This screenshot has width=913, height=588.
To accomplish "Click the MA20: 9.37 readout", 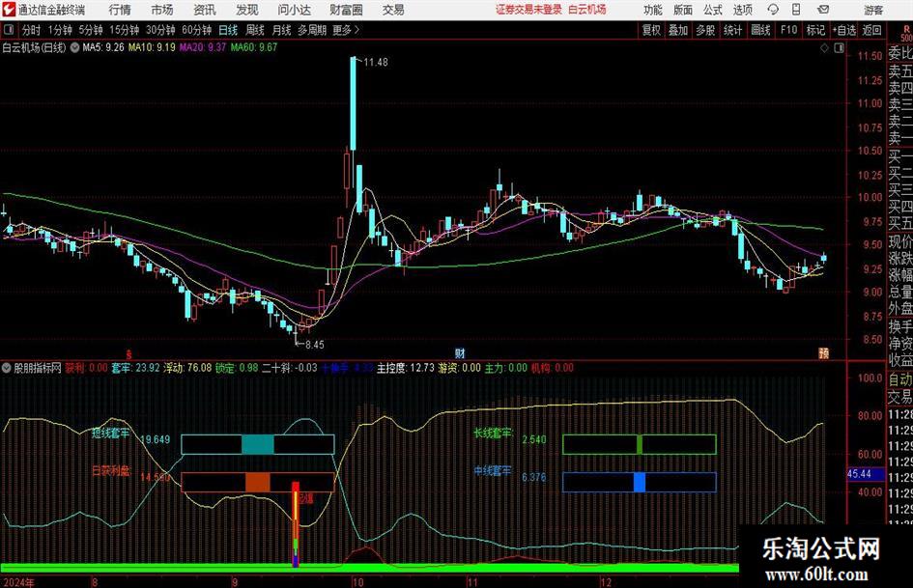I will 203,47.
